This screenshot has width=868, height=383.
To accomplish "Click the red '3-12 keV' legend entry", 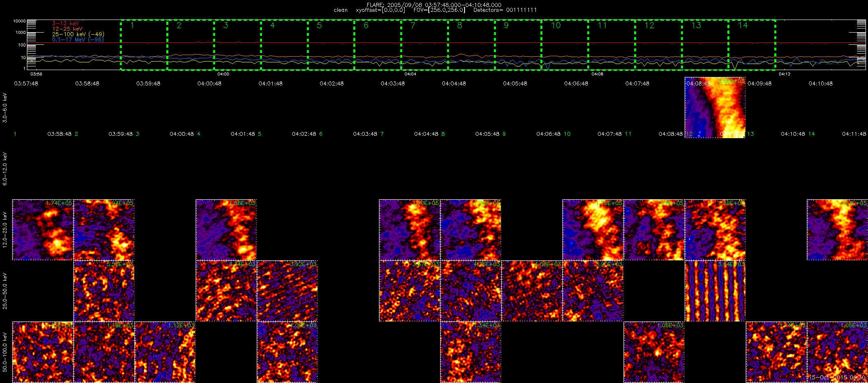I will pyautogui.click(x=66, y=24).
